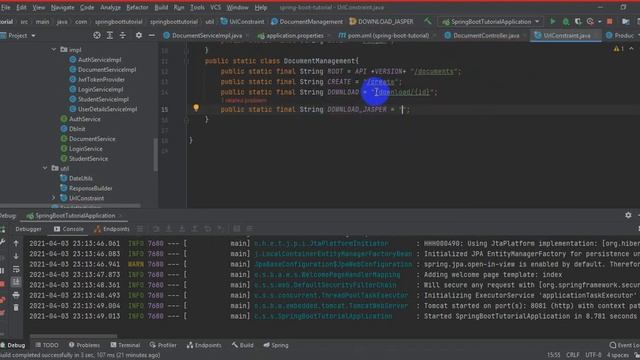Open DateUtils in the util folder
This screenshot has width=640, height=360.
(x=80, y=178)
